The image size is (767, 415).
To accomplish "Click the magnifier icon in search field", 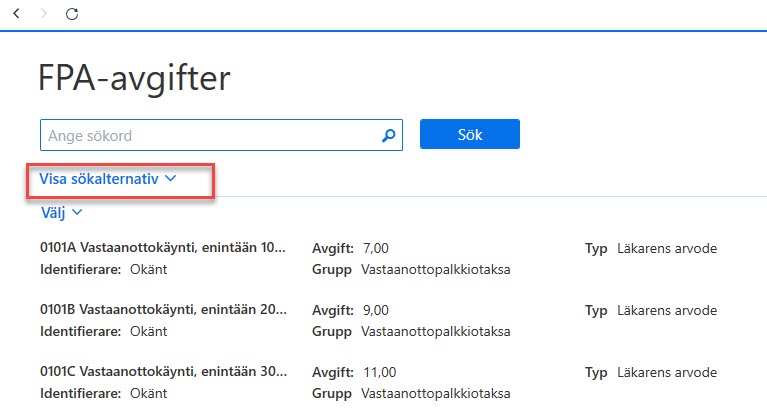I will [x=389, y=135].
